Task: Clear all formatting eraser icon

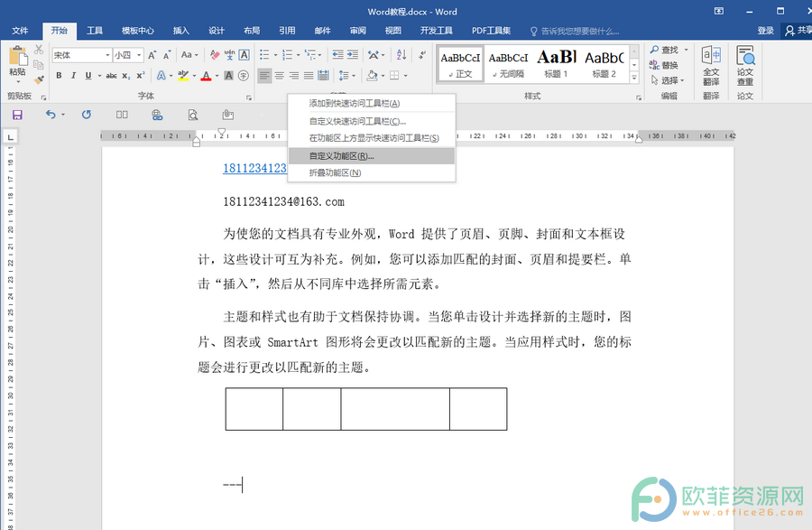Action: 215,55
